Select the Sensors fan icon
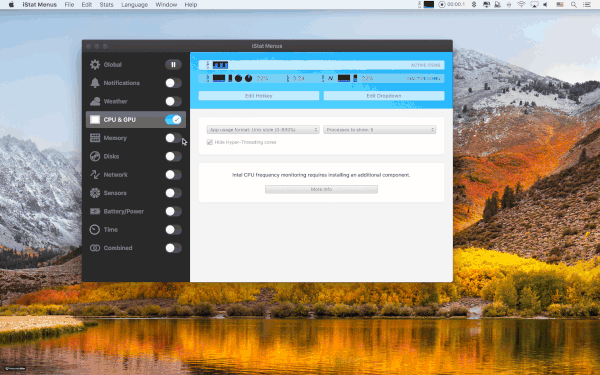This screenshot has width=600, height=375. (x=95, y=193)
